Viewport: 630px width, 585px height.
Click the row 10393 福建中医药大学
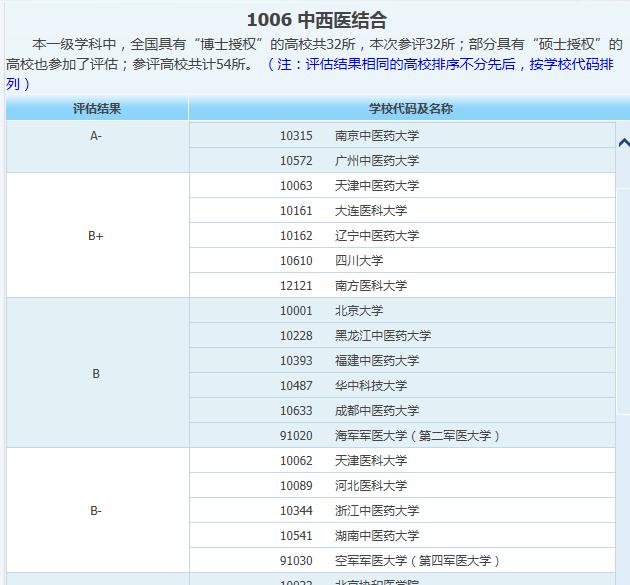pos(402,360)
